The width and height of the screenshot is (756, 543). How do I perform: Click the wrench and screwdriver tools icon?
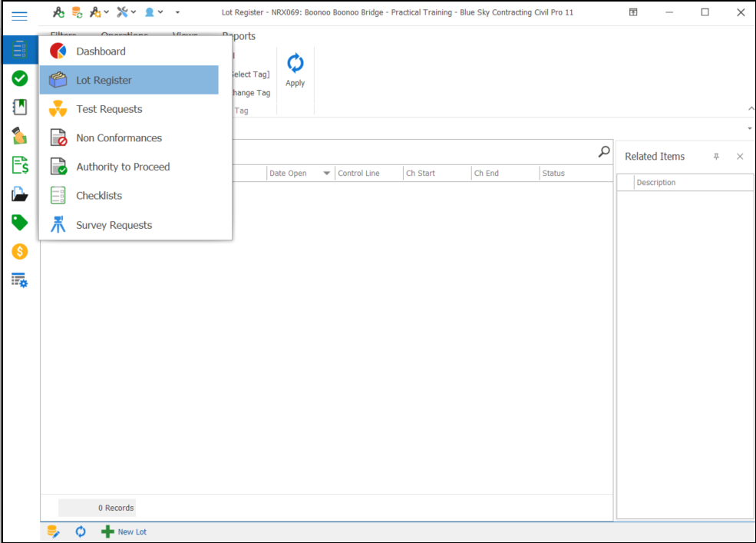pyautogui.click(x=123, y=12)
